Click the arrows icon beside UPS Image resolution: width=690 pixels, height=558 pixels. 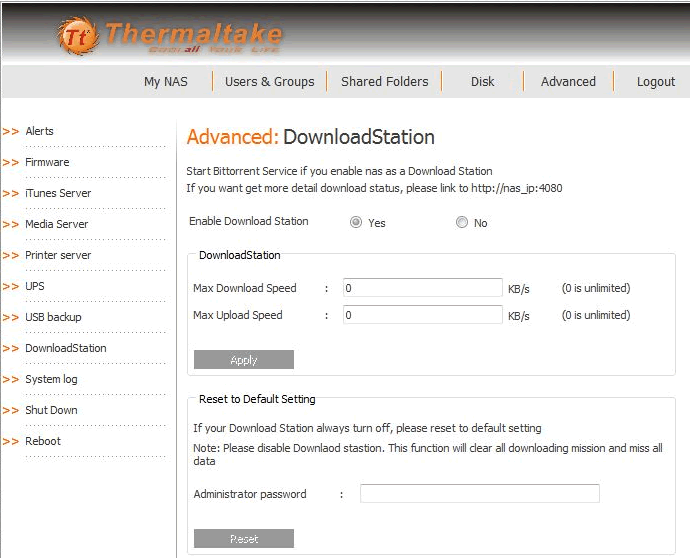tap(11, 287)
